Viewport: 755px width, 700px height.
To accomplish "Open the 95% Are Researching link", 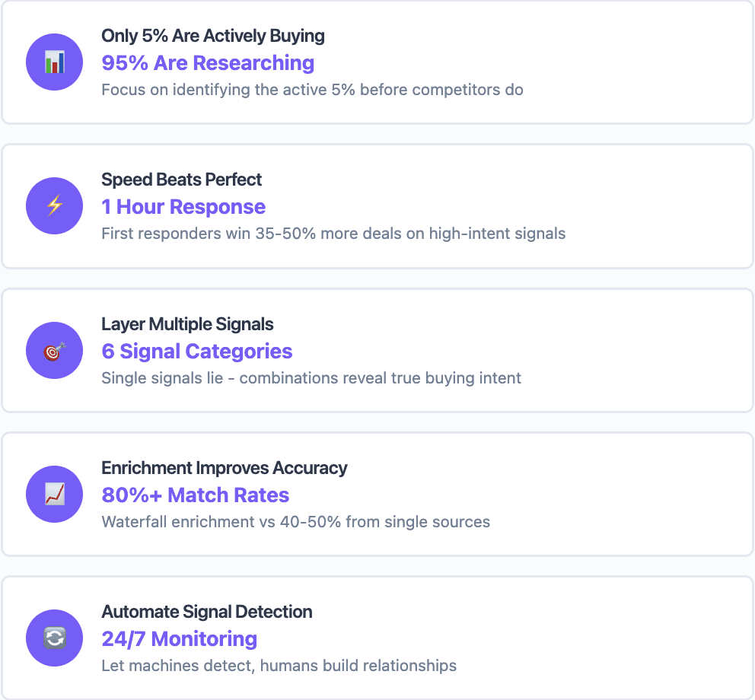I will 207,63.
